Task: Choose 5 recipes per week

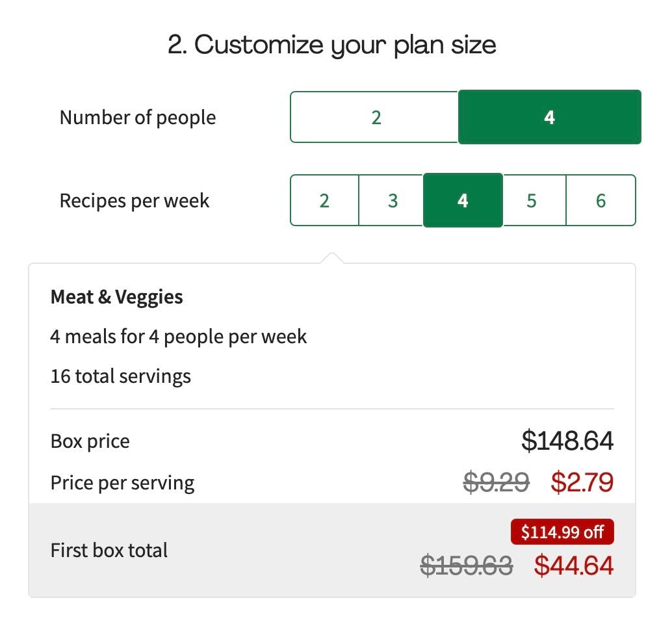Action: pos(532,200)
